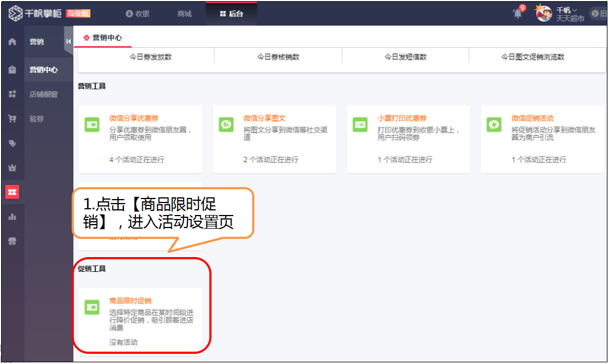The width and height of the screenshot is (608, 364).
Task: Open the notification bell with badge 9
Action: [x=516, y=13]
